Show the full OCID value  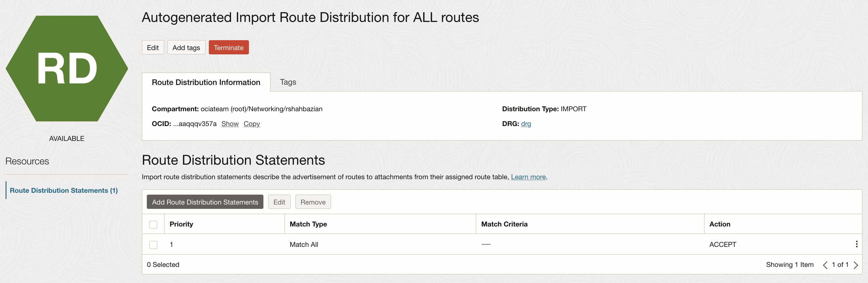tap(230, 124)
